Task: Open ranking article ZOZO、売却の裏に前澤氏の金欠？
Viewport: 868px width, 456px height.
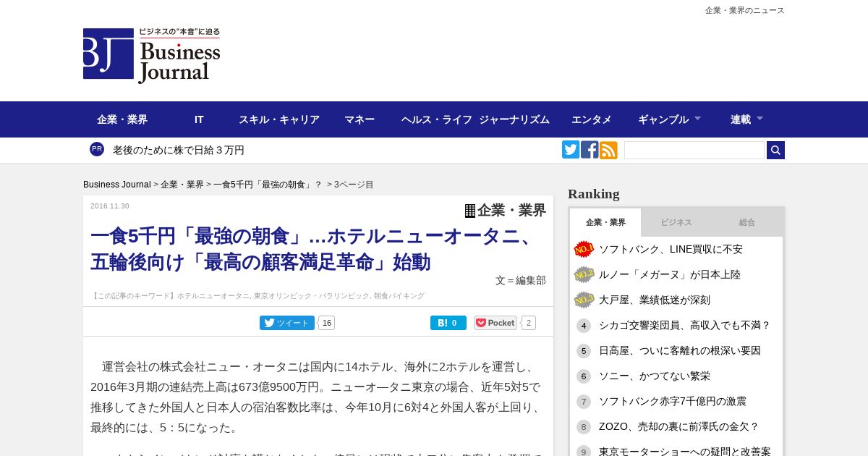Action: [679, 427]
